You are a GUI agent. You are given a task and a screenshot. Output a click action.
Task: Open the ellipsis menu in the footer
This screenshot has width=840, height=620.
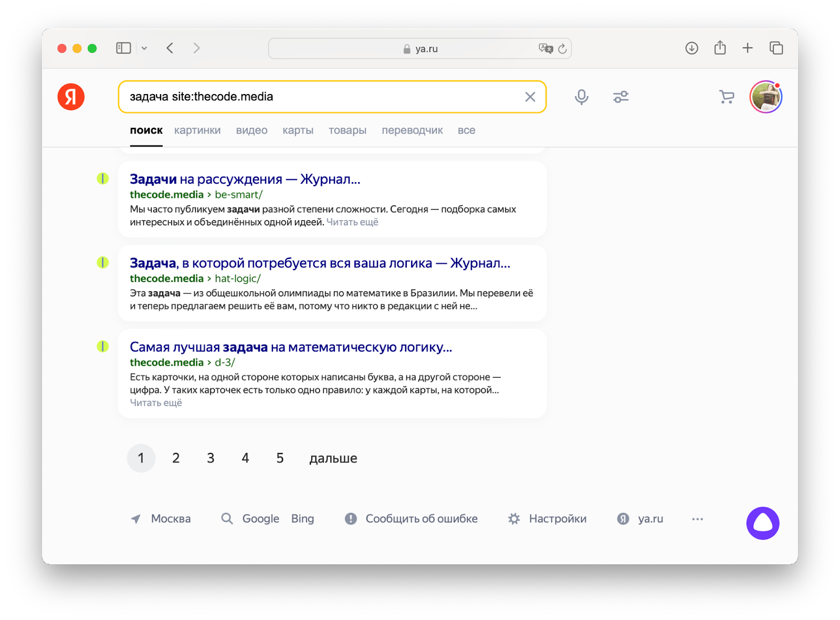click(x=697, y=519)
